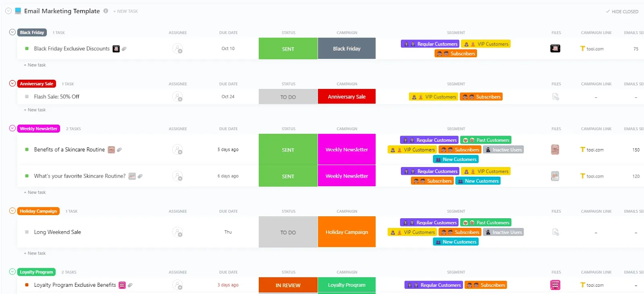Collapse the Email Marketing Template list
Image resolution: width=644 pixels, height=294 pixels.
point(8,11)
